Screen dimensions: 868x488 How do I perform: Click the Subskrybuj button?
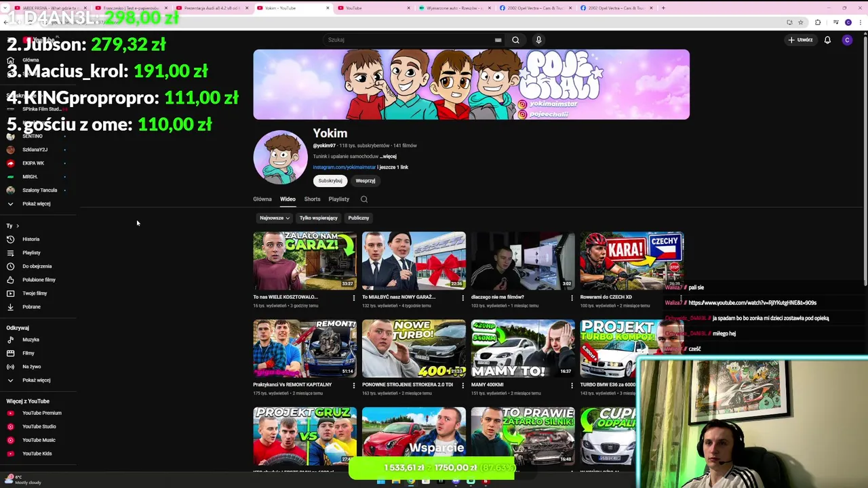330,181
